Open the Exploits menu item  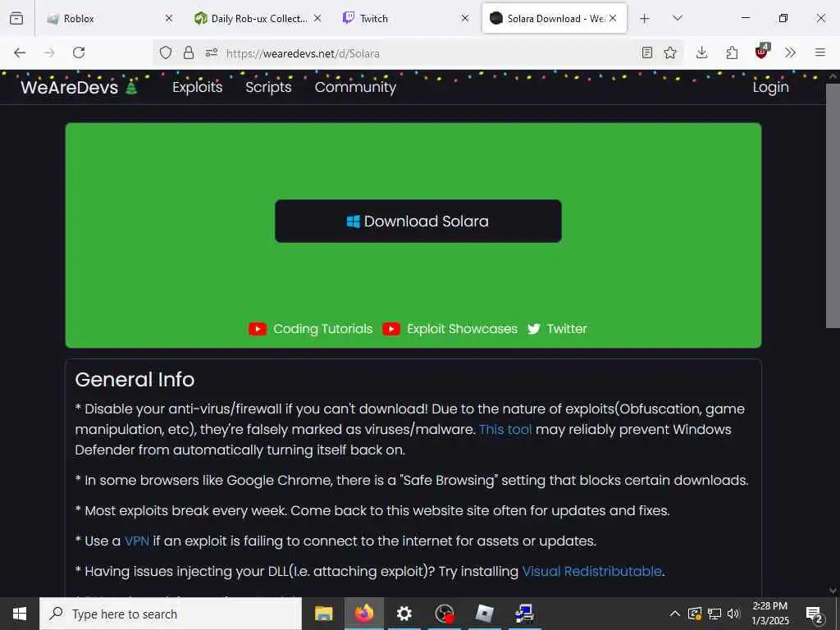coord(197,87)
